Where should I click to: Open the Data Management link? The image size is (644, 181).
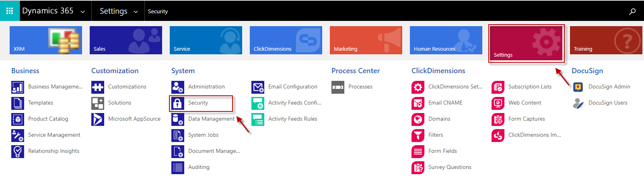211,119
